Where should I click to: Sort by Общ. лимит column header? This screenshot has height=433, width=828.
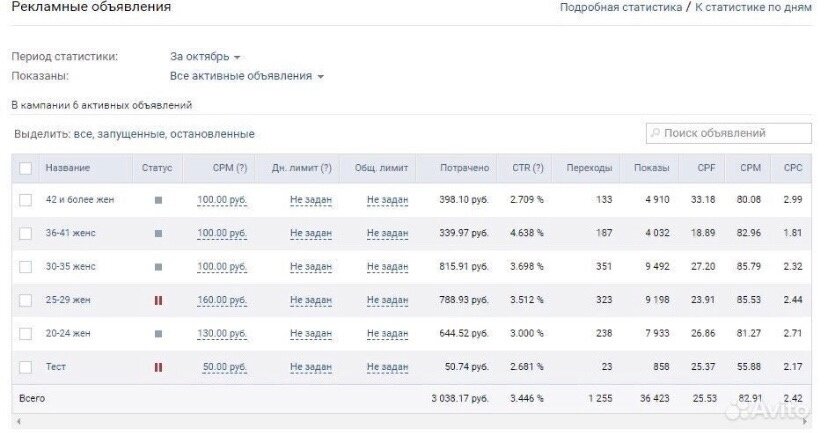click(x=381, y=168)
